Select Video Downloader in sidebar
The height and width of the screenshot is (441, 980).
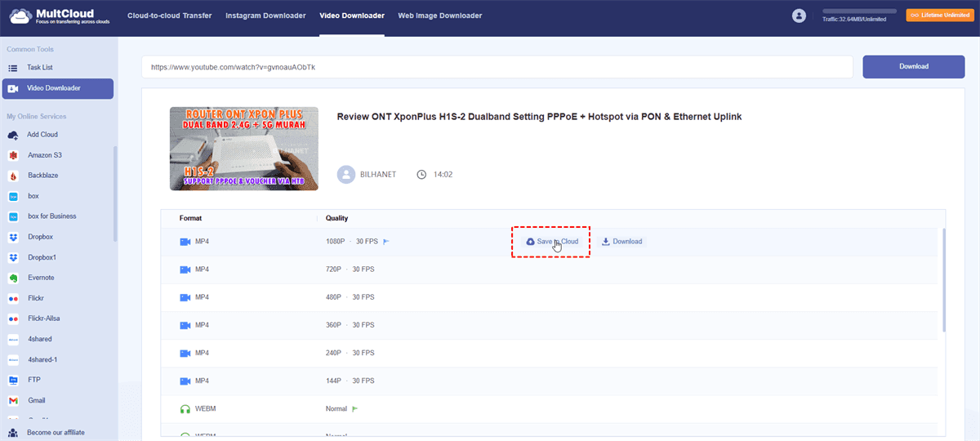[x=58, y=88]
